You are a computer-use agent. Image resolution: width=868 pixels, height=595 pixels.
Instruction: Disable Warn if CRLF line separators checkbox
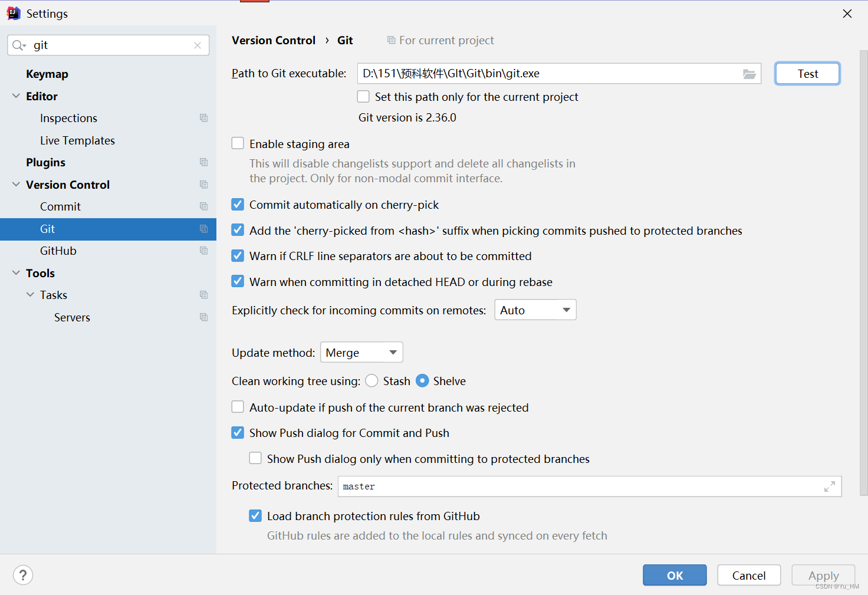click(x=238, y=255)
